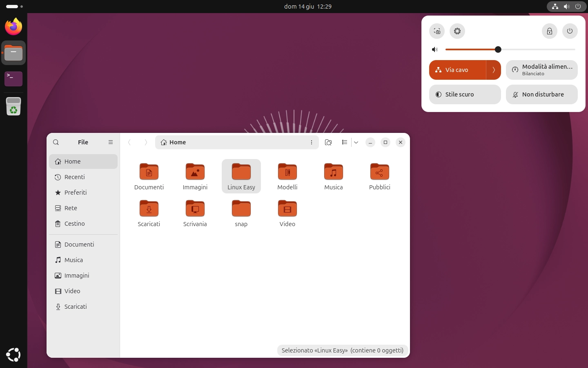Mute audio via the speaker icon beside slider
The image size is (588, 368).
[x=435, y=49]
